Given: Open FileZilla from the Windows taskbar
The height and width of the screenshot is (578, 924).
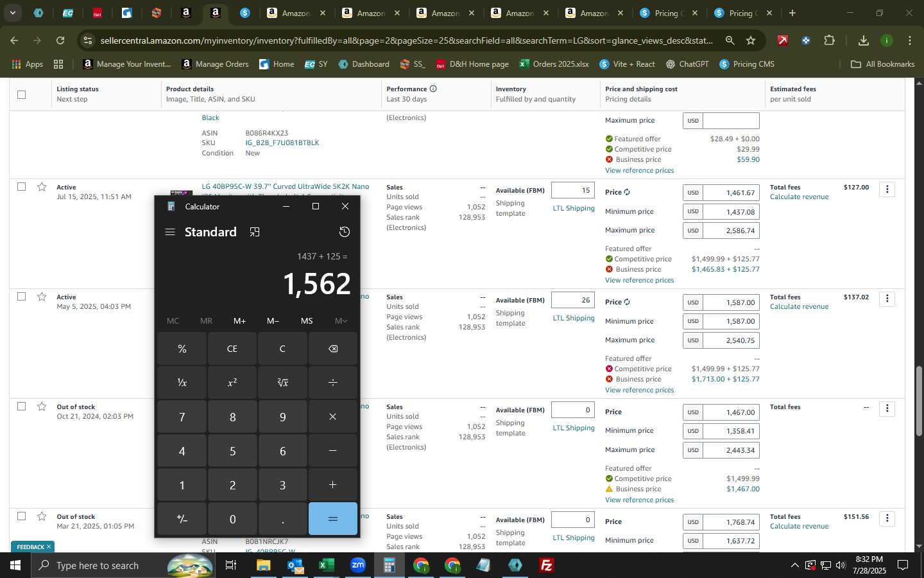Looking at the screenshot, I should tap(547, 566).
